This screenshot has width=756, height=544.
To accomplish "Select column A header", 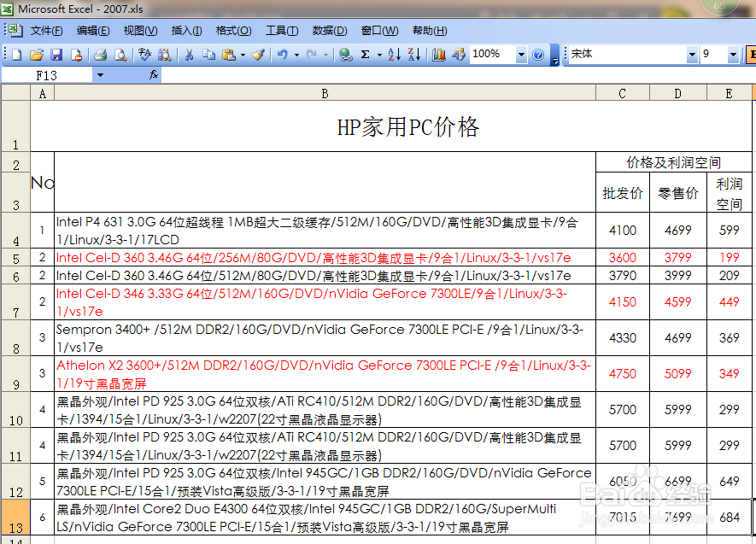I will click(43, 93).
